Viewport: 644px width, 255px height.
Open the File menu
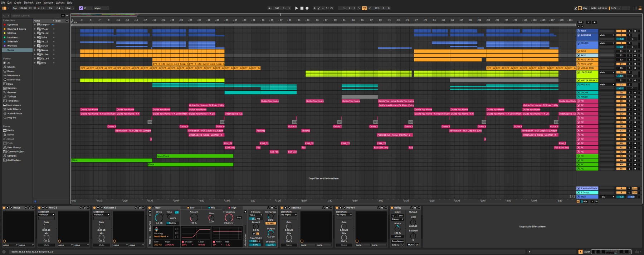tap(3, 2)
